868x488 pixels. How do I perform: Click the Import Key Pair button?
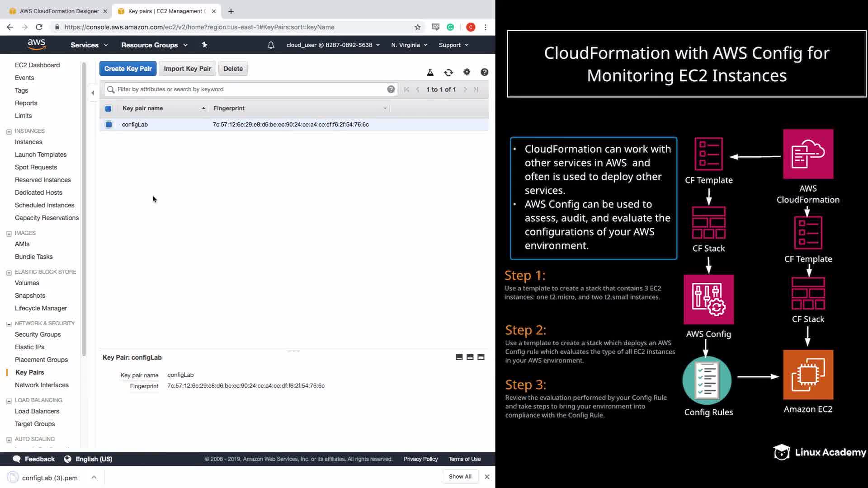pyautogui.click(x=187, y=69)
